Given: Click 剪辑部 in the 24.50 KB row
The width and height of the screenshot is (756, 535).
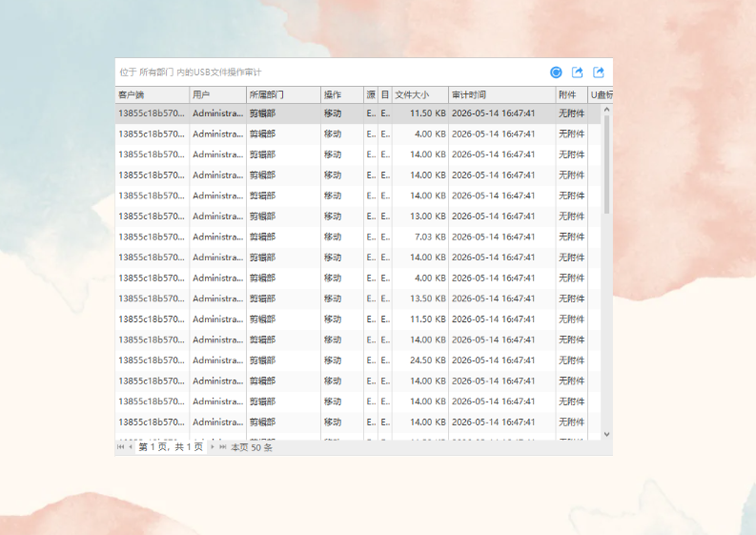Looking at the screenshot, I should 262,360.
